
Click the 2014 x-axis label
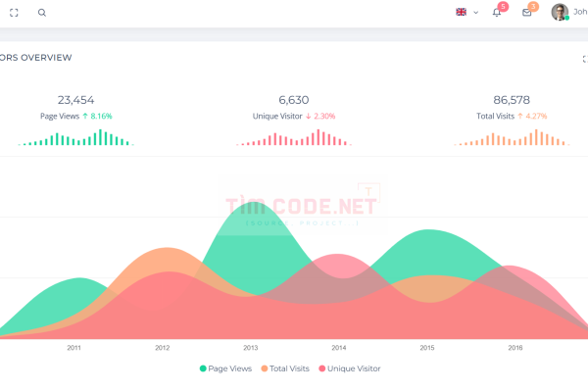tap(339, 348)
